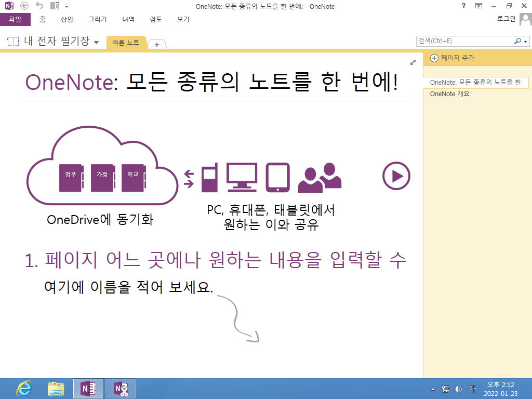Toggle the Korean IME 가 indicator
The image size is (532, 399).
tap(472, 389)
